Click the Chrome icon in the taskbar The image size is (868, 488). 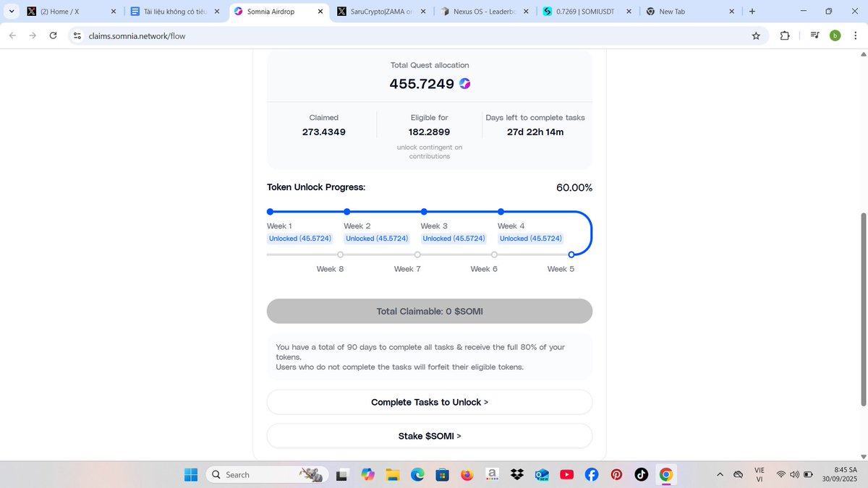point(666,474)
